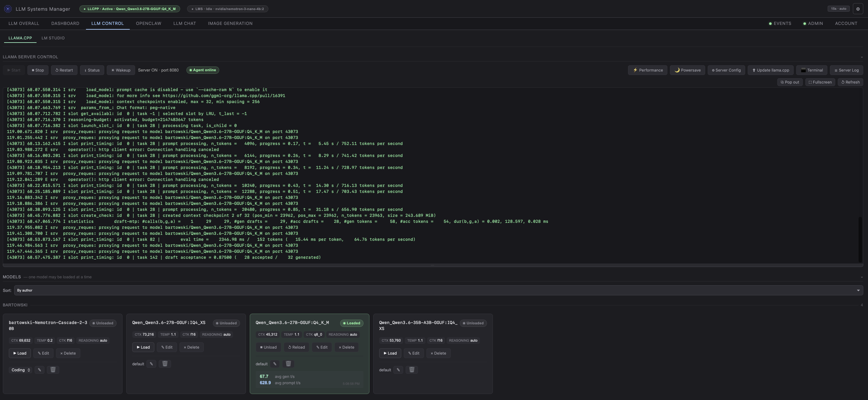Viewport: 868px width, 400px height.
Task: Open settings via the gear icon
Action: pyautogui.click(x=858, y=9)
